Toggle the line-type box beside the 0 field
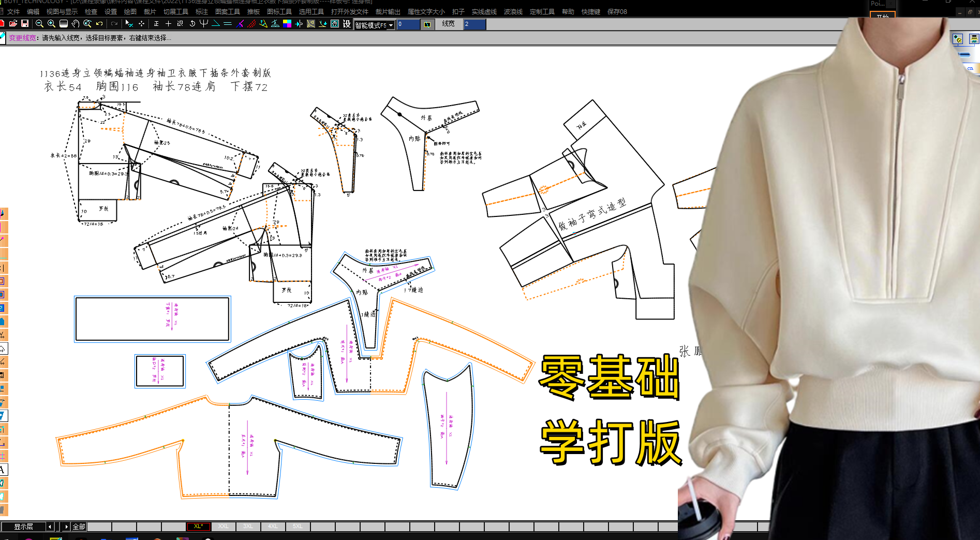 click(x=427, y=24)
